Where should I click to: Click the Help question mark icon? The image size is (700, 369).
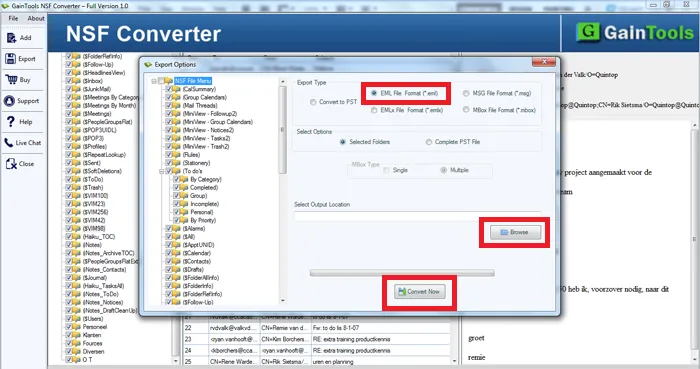(10, 121)
